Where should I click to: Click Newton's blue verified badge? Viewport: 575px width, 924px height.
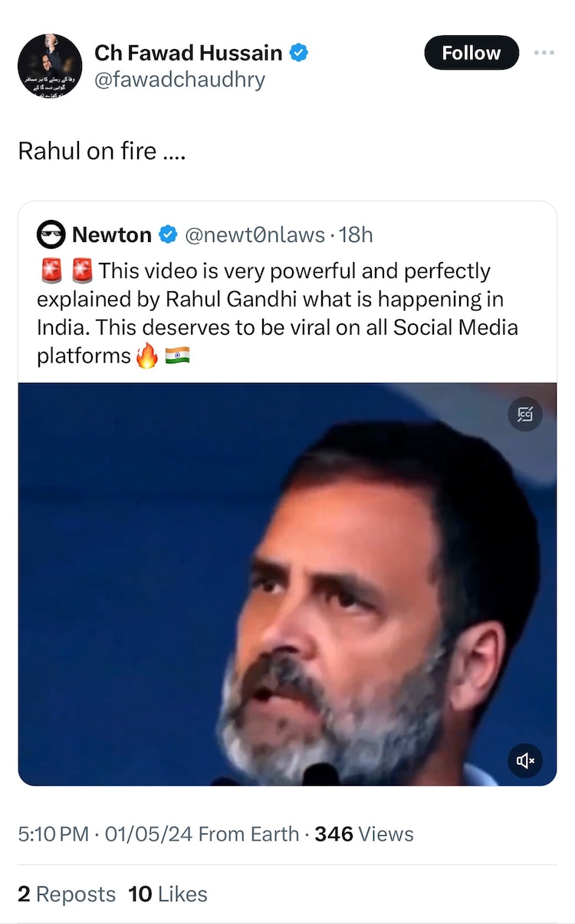(x=168, y=234)
